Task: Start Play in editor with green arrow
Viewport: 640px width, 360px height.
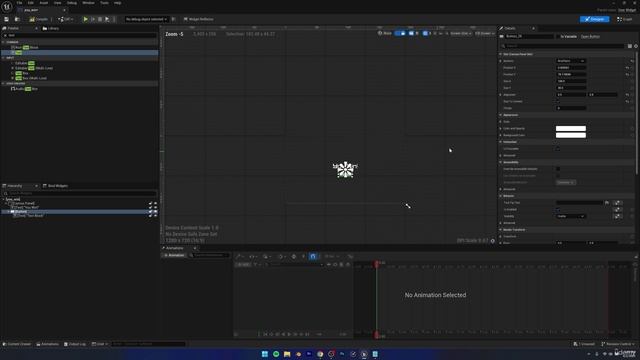Action: tap(85, 19)
